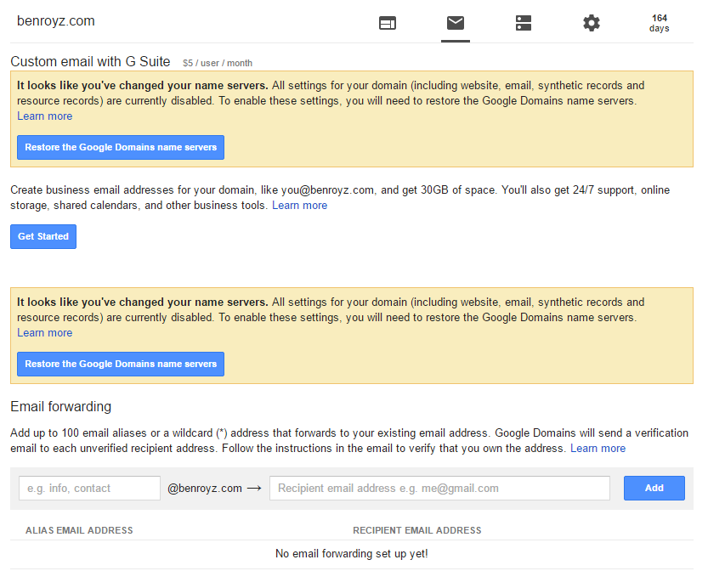Click the Email forwarding section heading

(60, 407)
